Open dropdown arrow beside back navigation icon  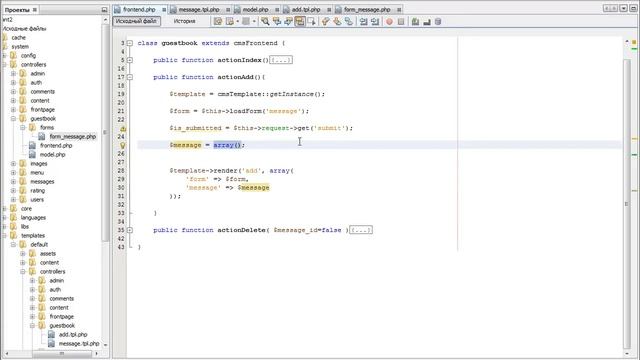coord(238,22)
